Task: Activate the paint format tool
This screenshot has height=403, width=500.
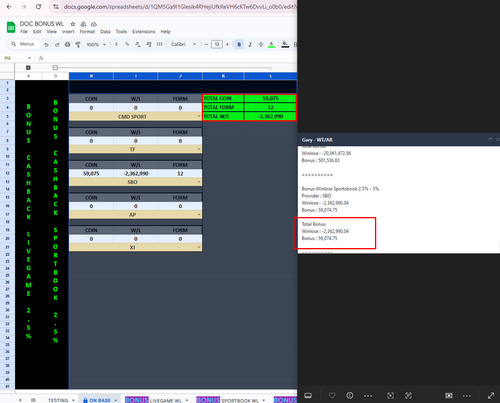Action: pos(78,44)
